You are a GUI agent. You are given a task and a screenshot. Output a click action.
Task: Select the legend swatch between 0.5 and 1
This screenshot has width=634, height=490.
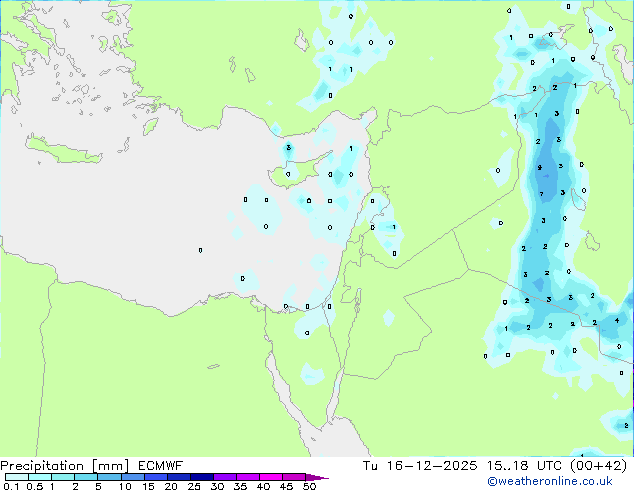point(40,477)
